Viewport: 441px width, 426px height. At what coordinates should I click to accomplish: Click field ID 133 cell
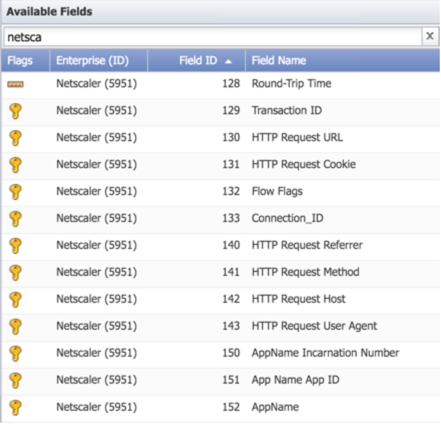click(231, 218)
